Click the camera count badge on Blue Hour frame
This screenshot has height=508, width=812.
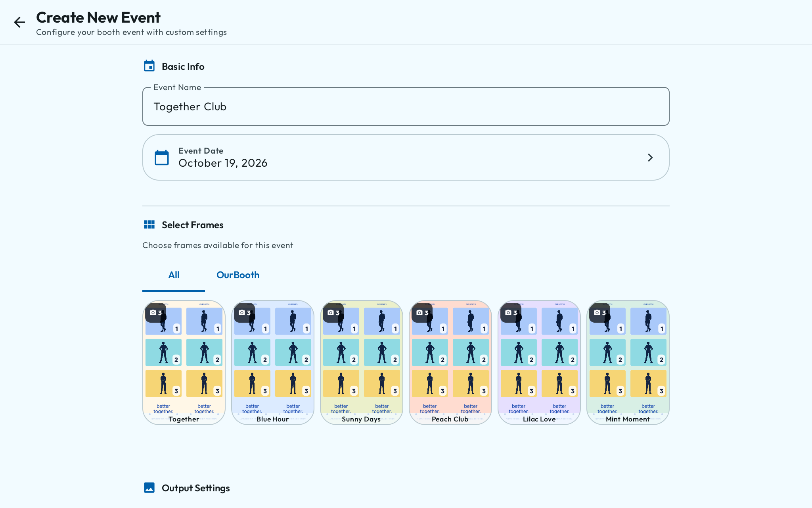(x=245, y=313)
